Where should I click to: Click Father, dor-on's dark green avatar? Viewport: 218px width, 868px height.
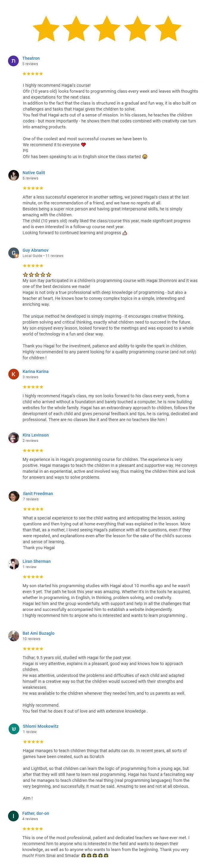click(13, 816)
